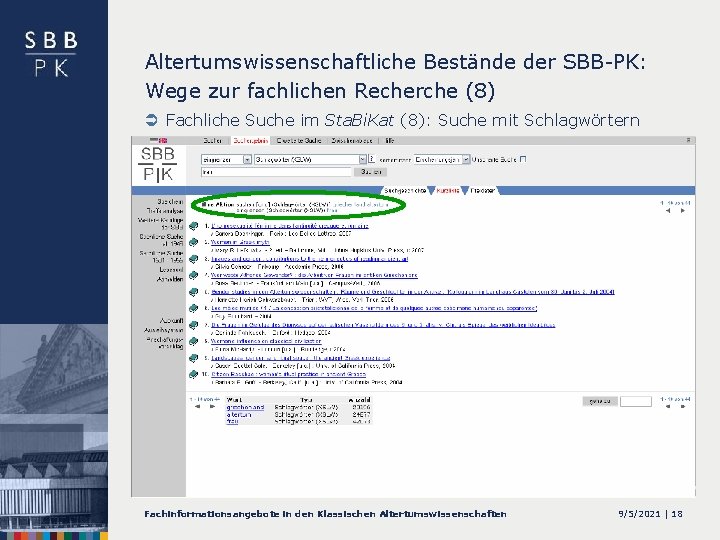720x540 pixels.
Task: Open result 3 title link
Action: click(x=309, y=259)
